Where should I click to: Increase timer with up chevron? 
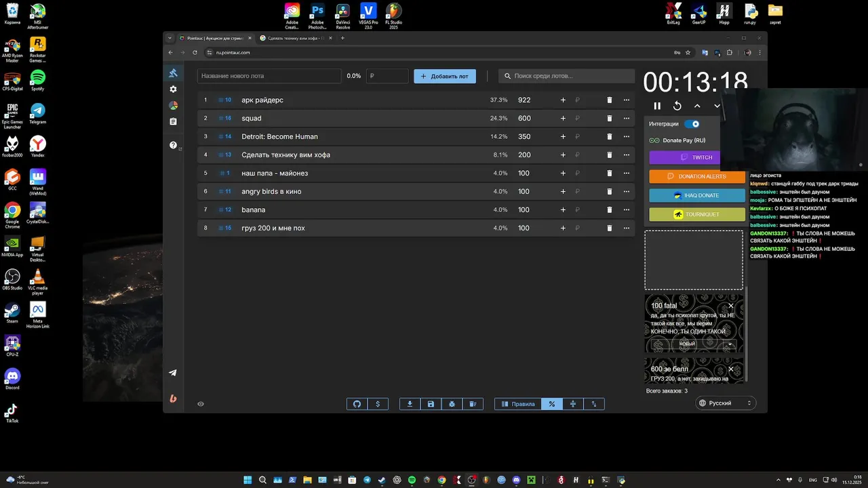click(x=697, y=106)
